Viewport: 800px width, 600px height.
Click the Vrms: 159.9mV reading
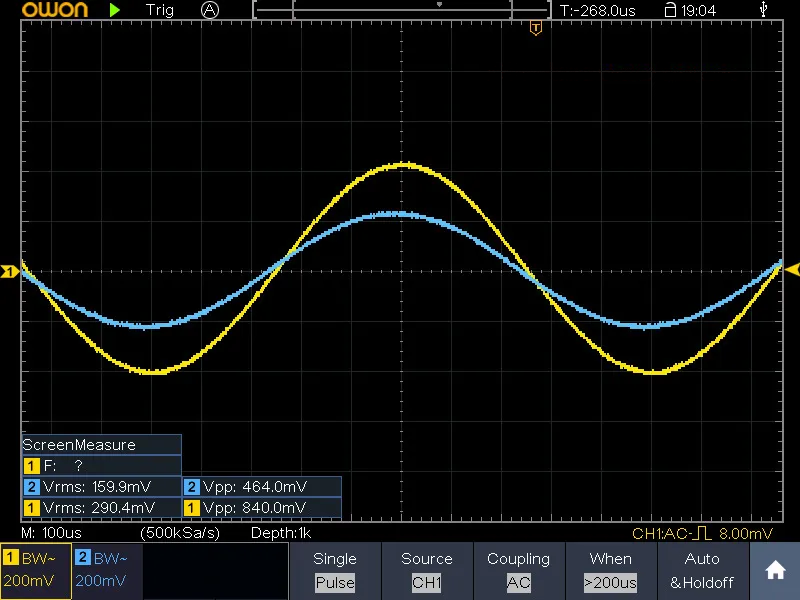[97, 487]
